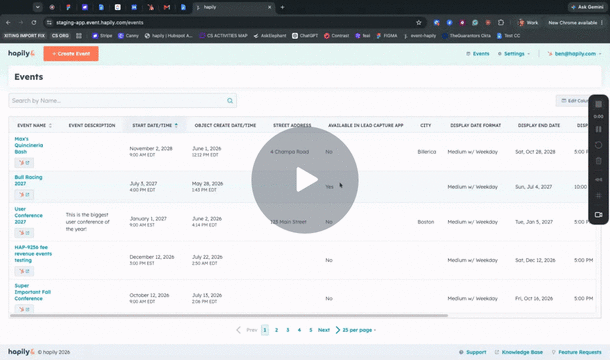Click the search magnifier icon in the name field
Image resolution: width=610 pixels, height=360 pixels.
230,101
